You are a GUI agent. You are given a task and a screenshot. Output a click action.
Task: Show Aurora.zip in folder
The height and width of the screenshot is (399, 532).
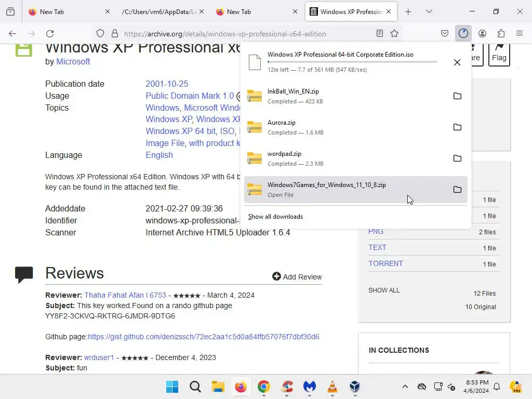point(457,127)
